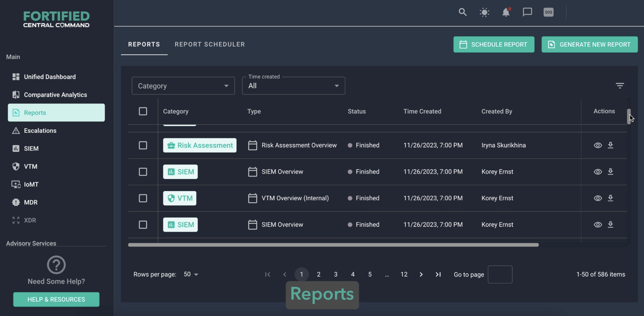The width and height of the screenshot is (644, 316).
Task: Download the VTM Overview (Internal) report
Action: pos(610,198)
